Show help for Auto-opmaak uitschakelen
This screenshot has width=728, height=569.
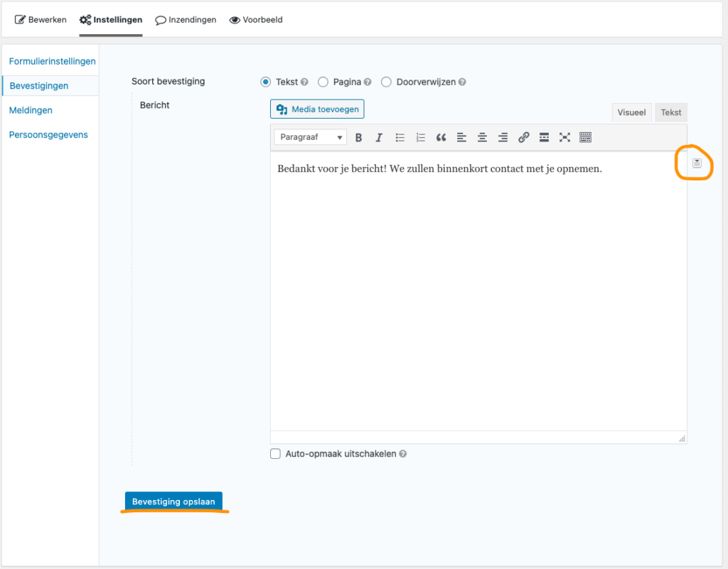[403, 454]
